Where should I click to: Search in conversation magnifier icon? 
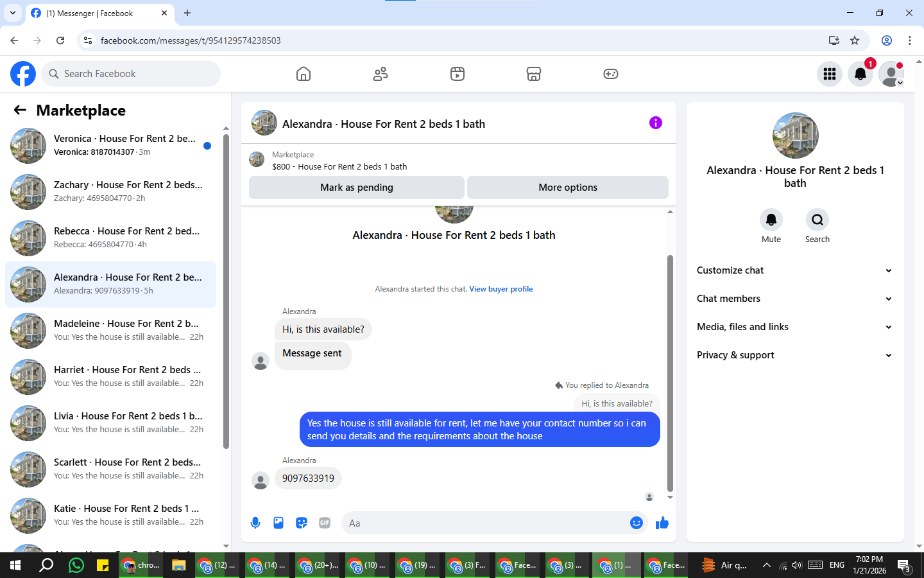(x=817, y=220)
